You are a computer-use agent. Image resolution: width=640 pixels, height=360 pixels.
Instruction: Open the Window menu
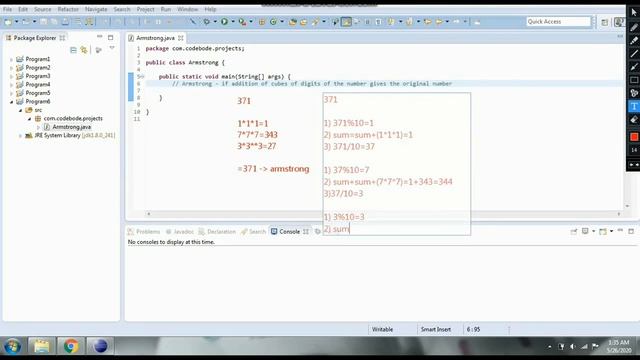coord(187,9)
